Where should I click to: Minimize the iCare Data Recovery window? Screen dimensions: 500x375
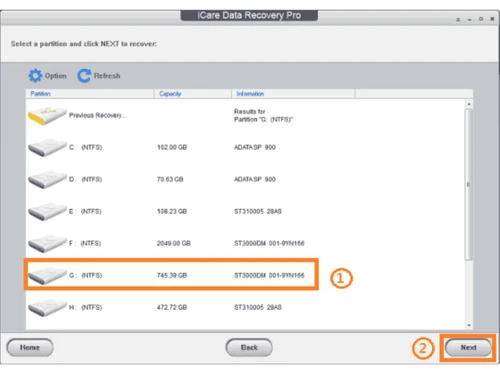(470, 20)
